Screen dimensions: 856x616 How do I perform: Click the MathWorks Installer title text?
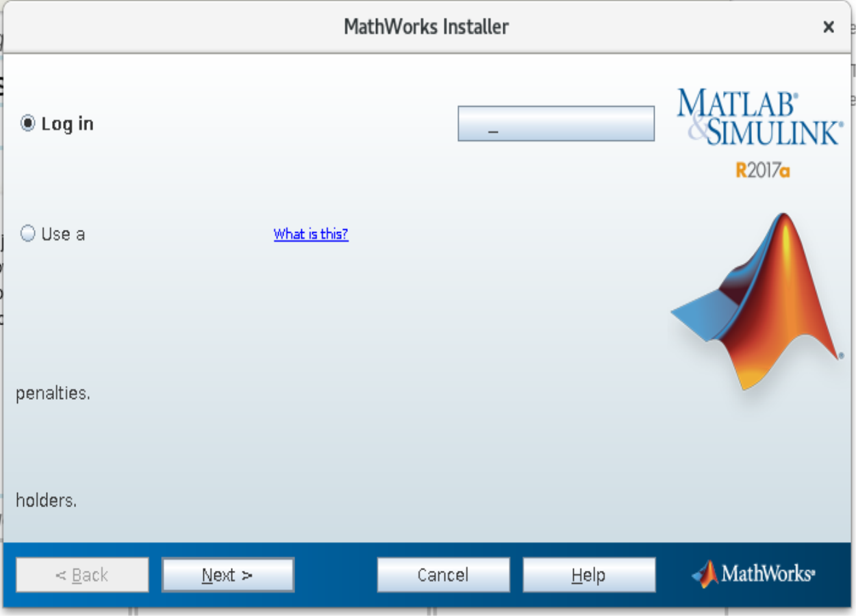426,27
